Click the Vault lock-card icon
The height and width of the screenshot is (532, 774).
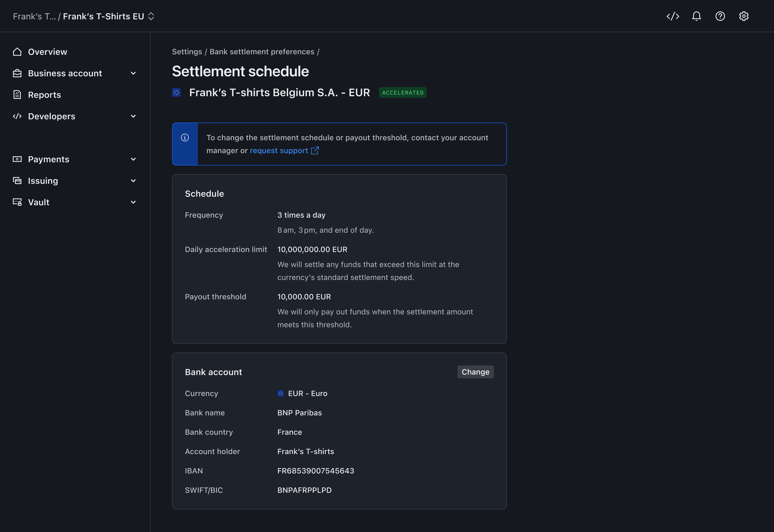(17, 202)
